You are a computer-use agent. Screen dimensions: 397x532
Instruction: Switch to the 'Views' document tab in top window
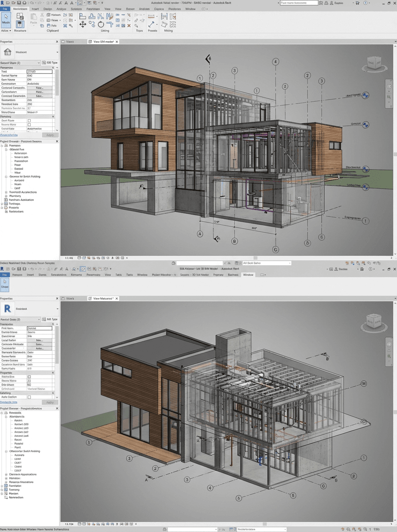(x=70, y=42)
